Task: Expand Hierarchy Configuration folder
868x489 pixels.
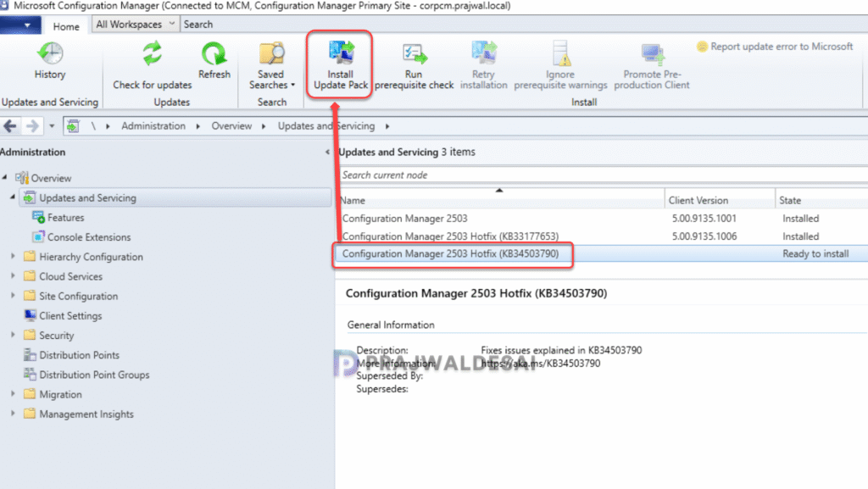Action: click(13, 256)
